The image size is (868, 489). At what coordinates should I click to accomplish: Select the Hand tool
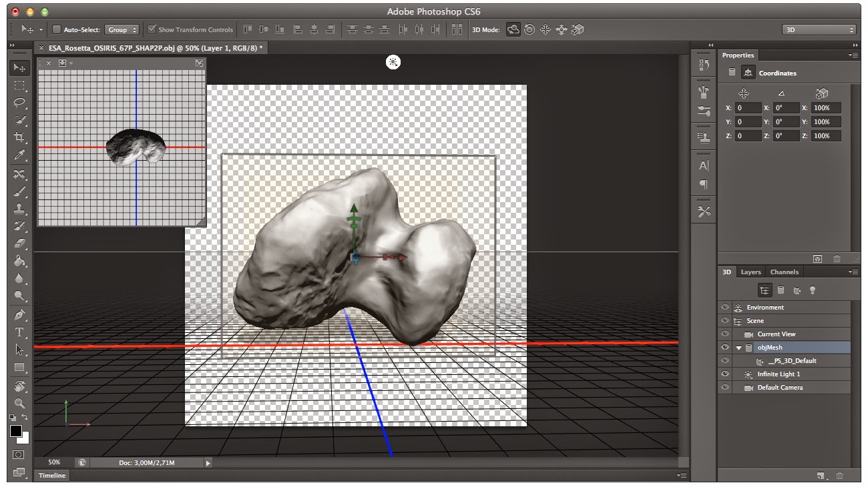[19, 386]
